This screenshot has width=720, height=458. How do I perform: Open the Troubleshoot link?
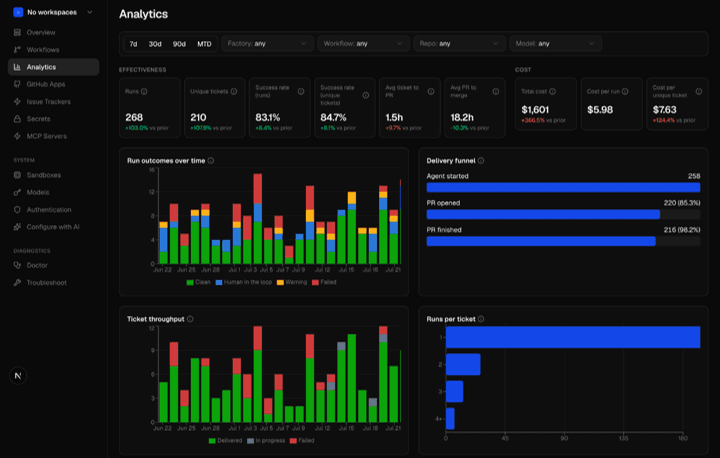pos(53,283)
